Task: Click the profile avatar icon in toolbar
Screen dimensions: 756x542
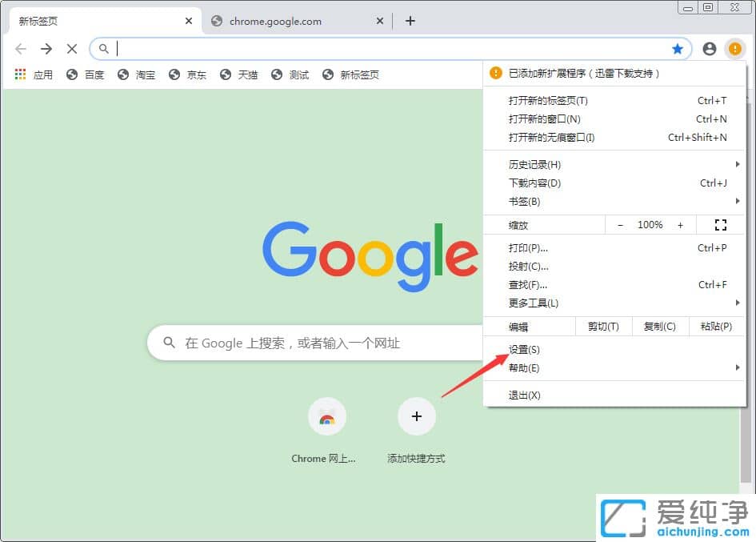Action: (709, 48)
